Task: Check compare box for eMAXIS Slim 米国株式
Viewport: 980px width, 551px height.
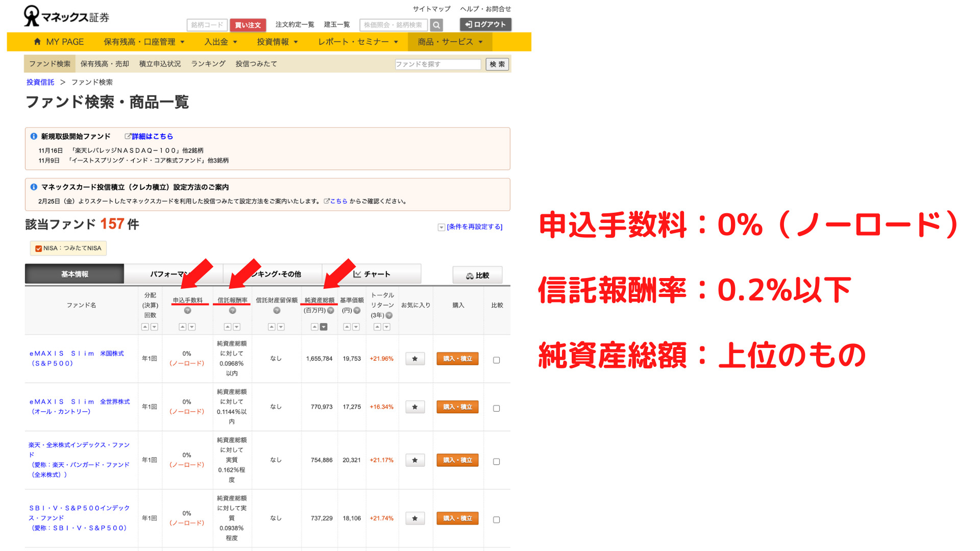Action: click(x=496, y=360)
